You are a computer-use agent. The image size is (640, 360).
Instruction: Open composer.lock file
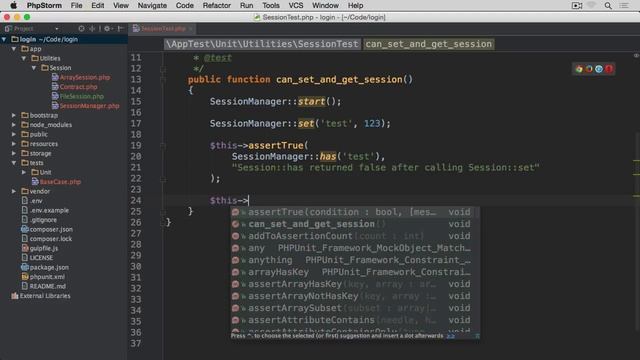pos(47,239)
